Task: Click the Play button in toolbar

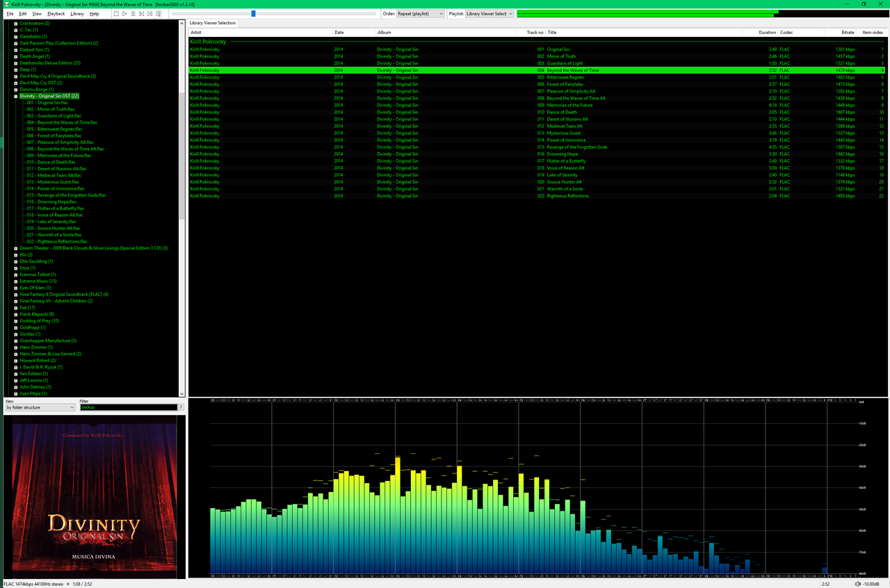Action: click(124, 13)
